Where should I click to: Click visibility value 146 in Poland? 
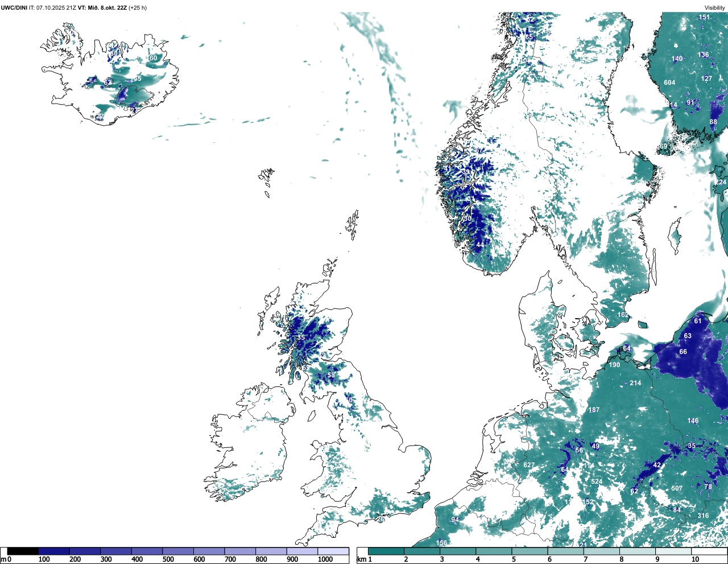(x=693, y=421)
